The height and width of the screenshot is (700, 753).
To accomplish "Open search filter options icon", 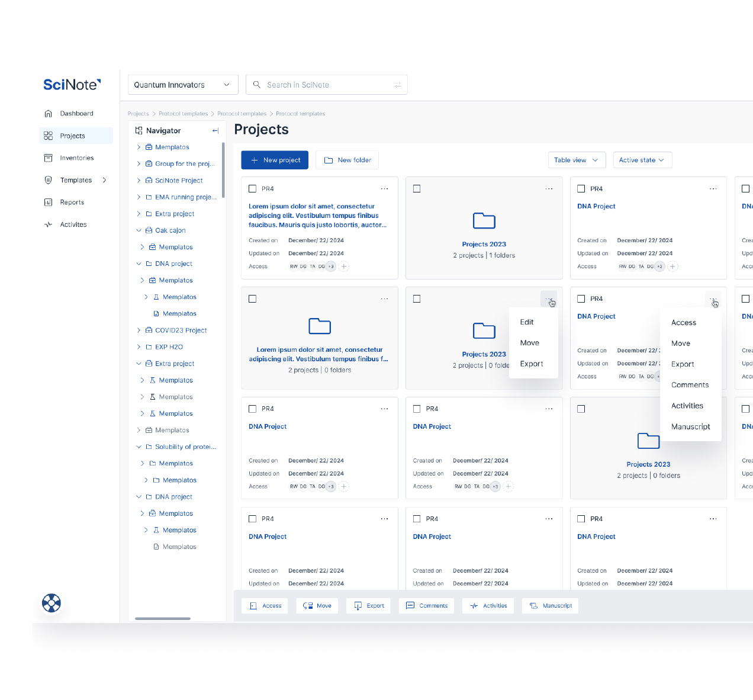I will [398, 85].
